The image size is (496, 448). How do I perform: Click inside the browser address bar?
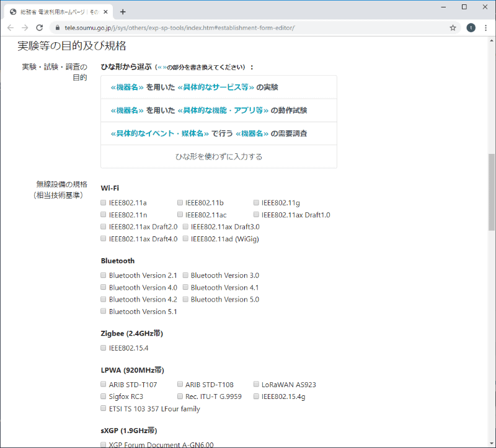tap(186, 28)
